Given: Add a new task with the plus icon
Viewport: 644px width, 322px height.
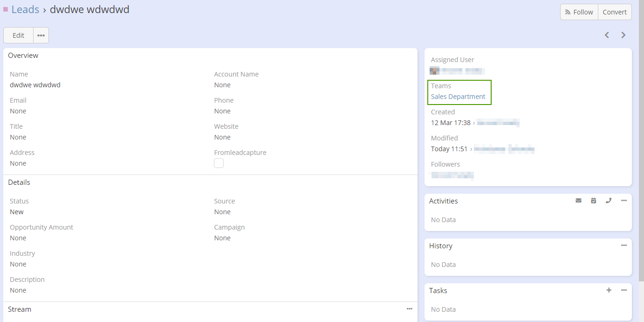Looking at the screenshot, I should click(609, 290).
